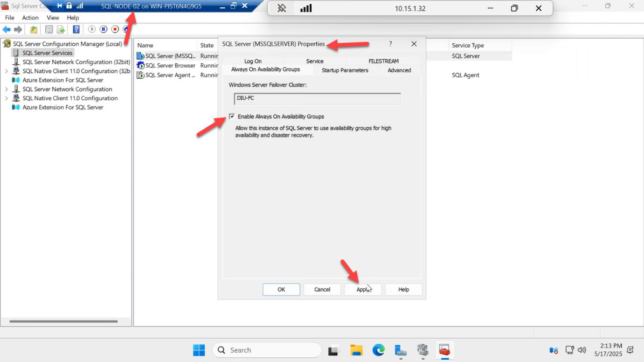
Task: Click the SQL Agent service type cell
Action: pyautogui.click(x=465, y=75)
